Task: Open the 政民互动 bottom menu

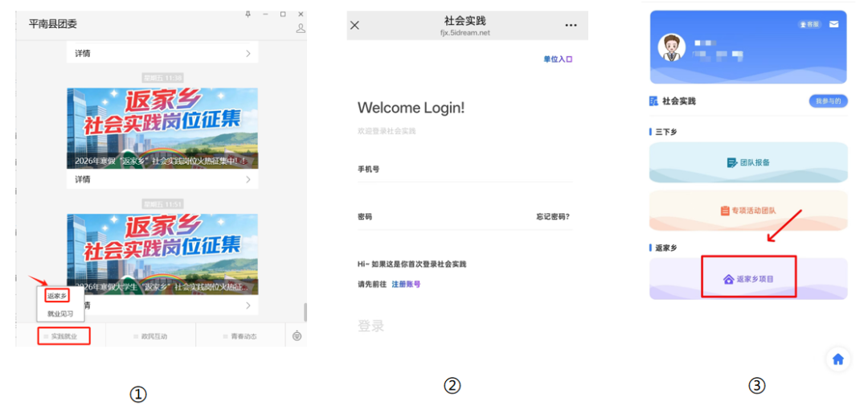Action: (150, 336)
